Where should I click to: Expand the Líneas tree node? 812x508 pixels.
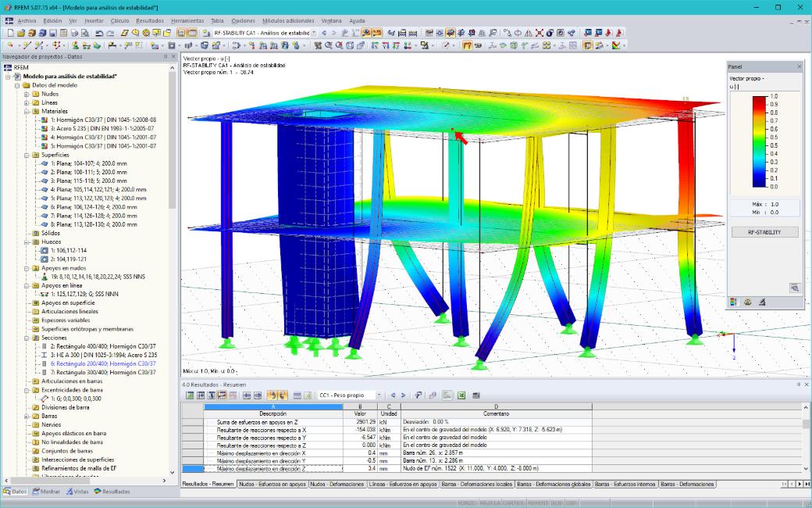pos(27,102)
